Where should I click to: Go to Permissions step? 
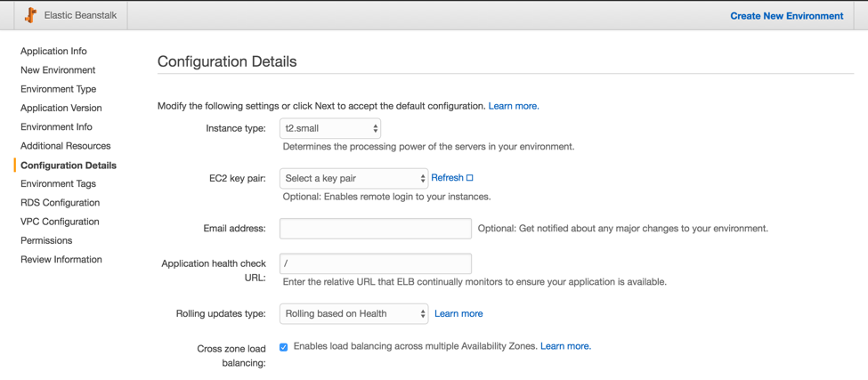click(x=46, y=240)
